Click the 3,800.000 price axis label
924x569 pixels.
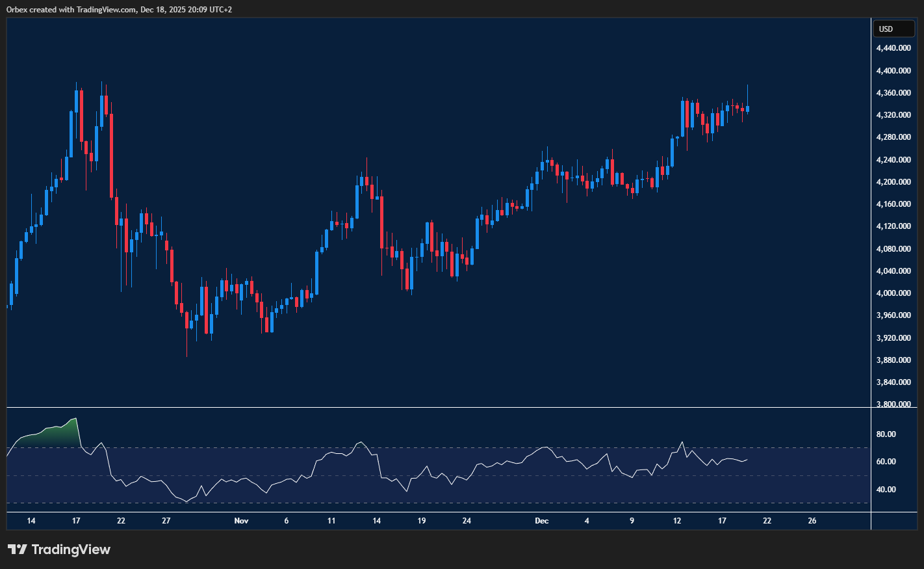click(893, 404)
